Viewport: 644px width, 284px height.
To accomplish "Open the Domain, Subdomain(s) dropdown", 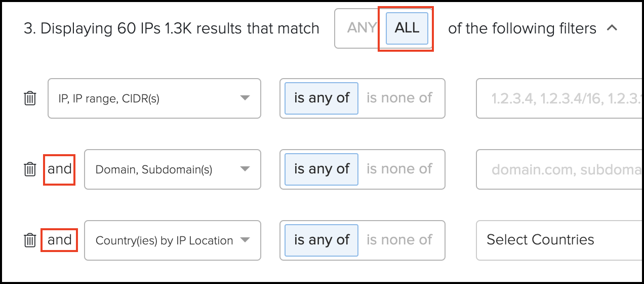I will point(173,169).
